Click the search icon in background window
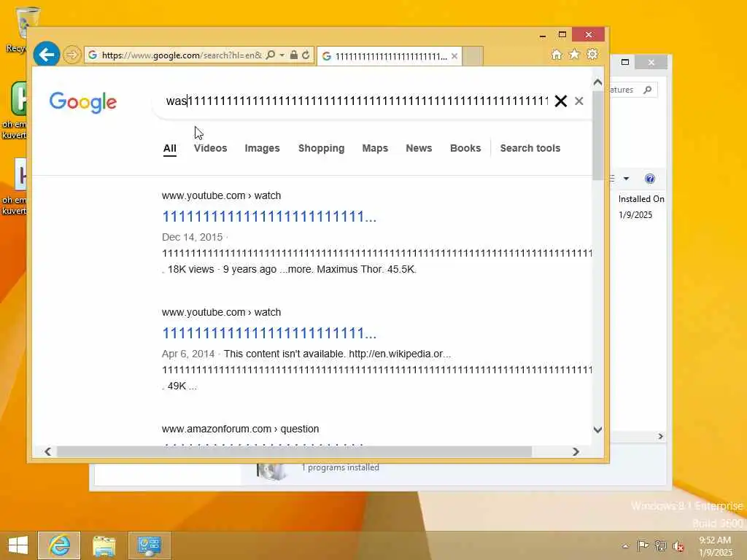 (x=648, y=90)
